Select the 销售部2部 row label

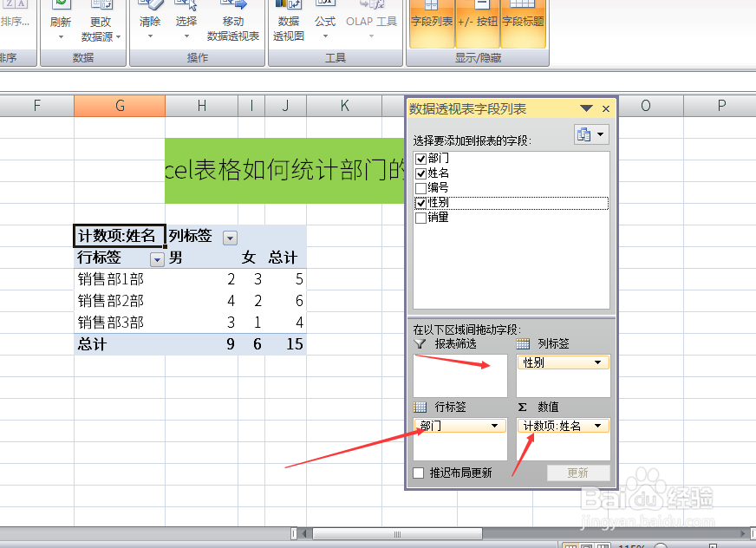click(120, 301)
